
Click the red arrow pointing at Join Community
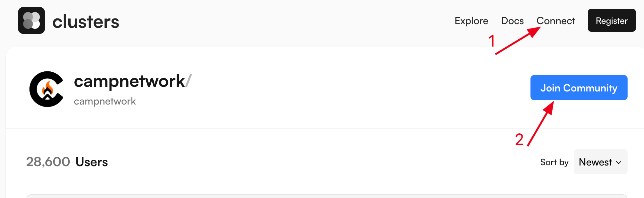[541, 124]
